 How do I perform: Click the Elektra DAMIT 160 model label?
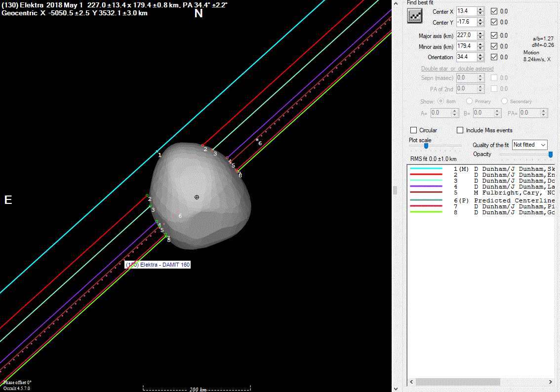coord(158,265)
